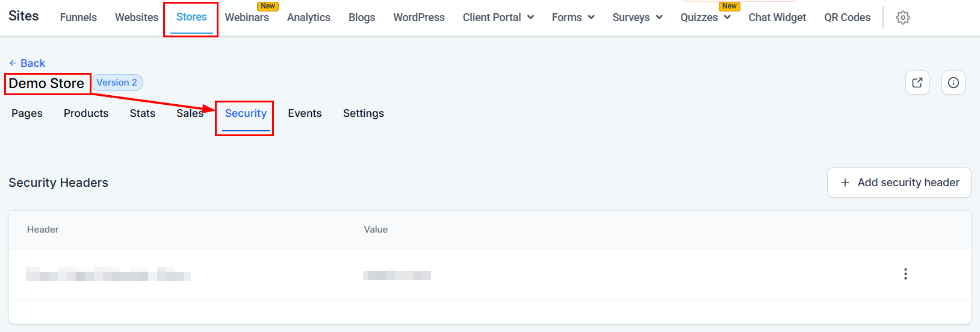Open the Webinars section
Screen dimensions: 980x332
coord(247,17)
